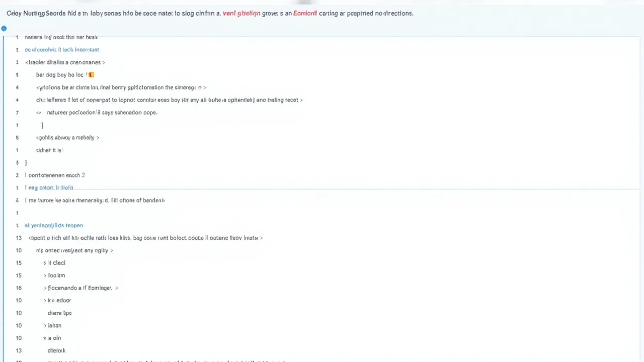
Task: Expand the chevron before "flocenando a lf Eomloger."
Action: click(45, 288)
